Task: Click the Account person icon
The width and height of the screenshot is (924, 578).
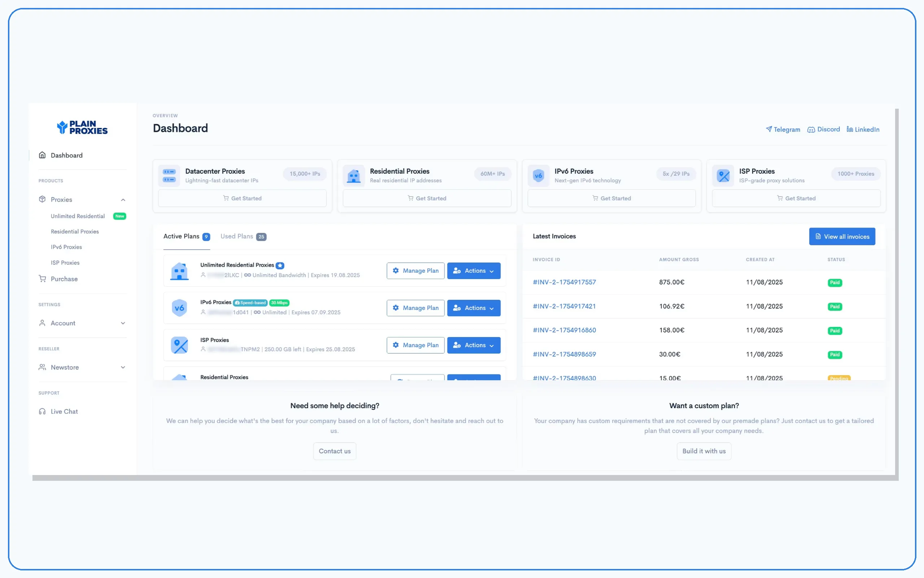Action: tap(42, 323)
